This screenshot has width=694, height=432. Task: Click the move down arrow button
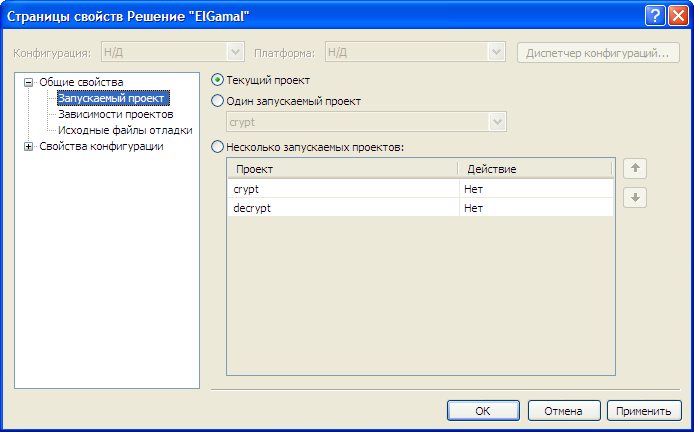[635, 197]
